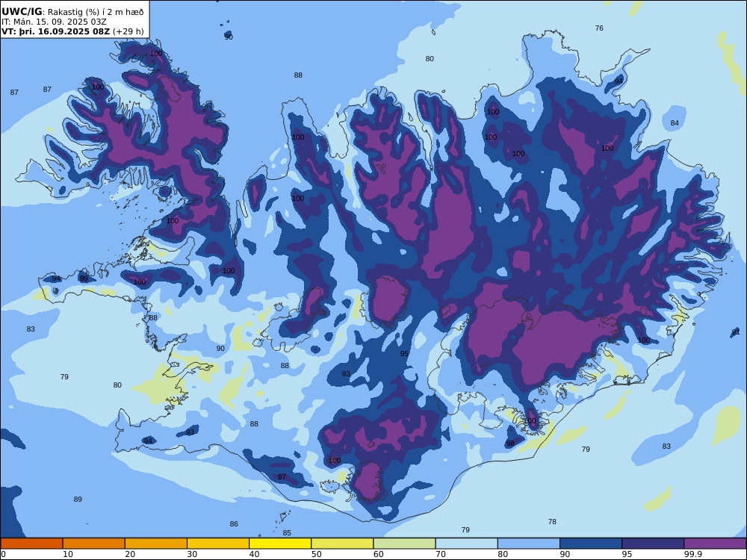Click the 80–90% light blue legend swatch
The image size is (747, 560).
coord(529,544)
